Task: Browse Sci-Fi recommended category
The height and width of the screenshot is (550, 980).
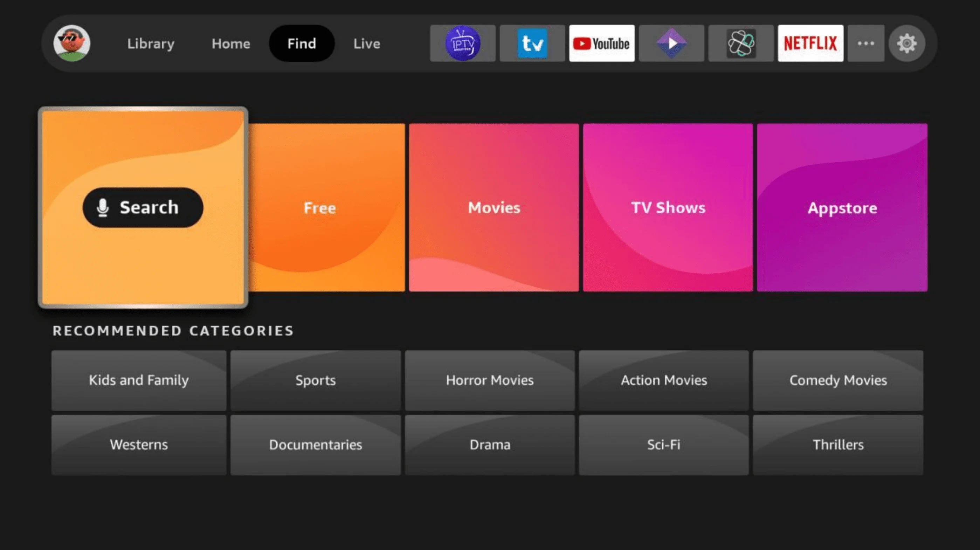Action: 664,444
